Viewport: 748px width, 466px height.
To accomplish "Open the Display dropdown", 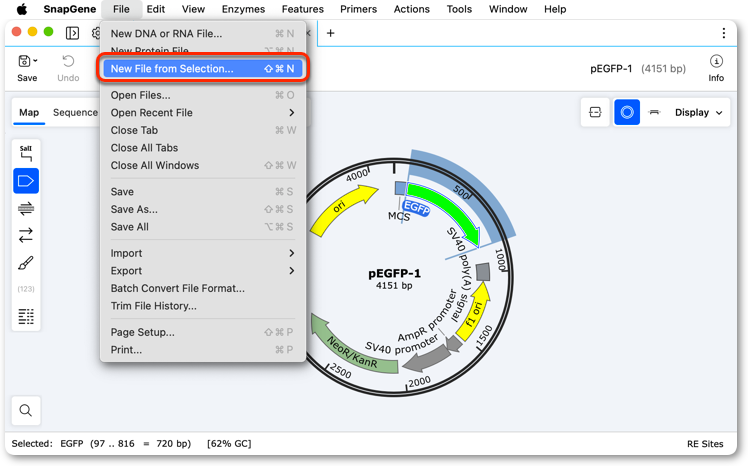I will [699, 113].
